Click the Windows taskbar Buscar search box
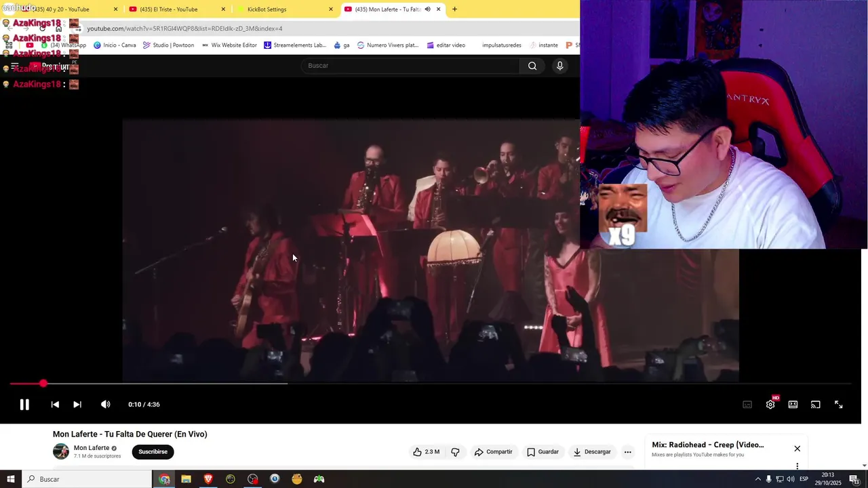Screen dimensions: 868x488 (x=87, y=479)
